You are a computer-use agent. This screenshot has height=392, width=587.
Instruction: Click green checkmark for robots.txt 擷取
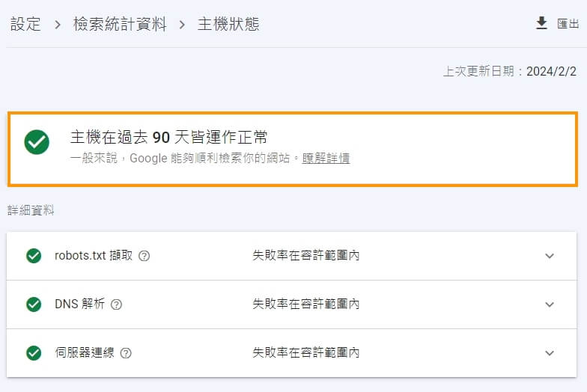tap(34, 256)
